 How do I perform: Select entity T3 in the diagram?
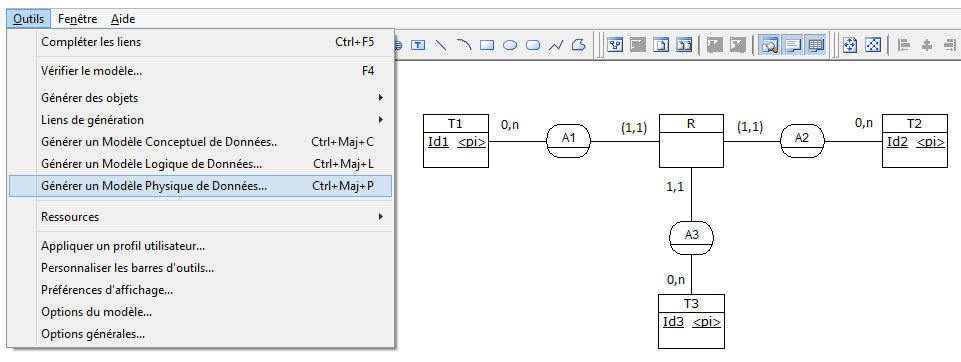(691, 322)
